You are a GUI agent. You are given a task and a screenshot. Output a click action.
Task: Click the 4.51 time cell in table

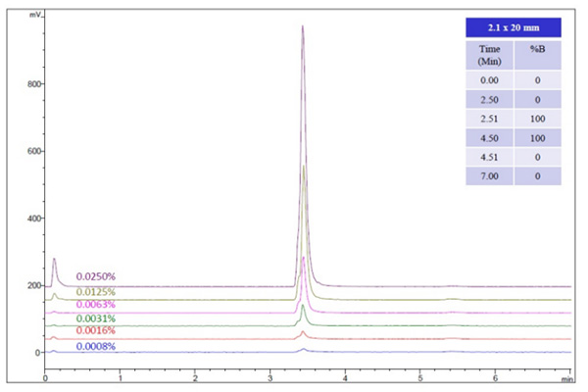(x=489, y=157)
